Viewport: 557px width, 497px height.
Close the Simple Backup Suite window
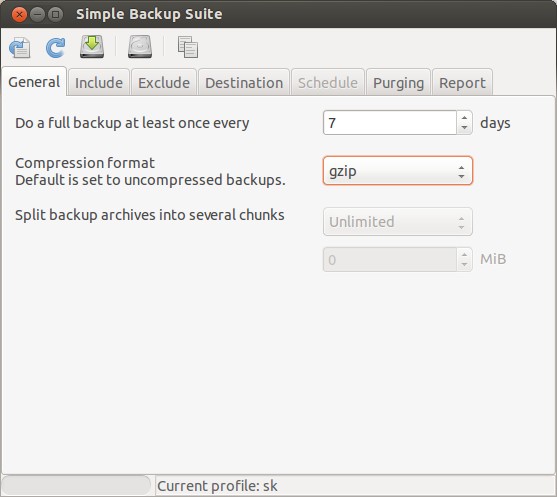19,15
